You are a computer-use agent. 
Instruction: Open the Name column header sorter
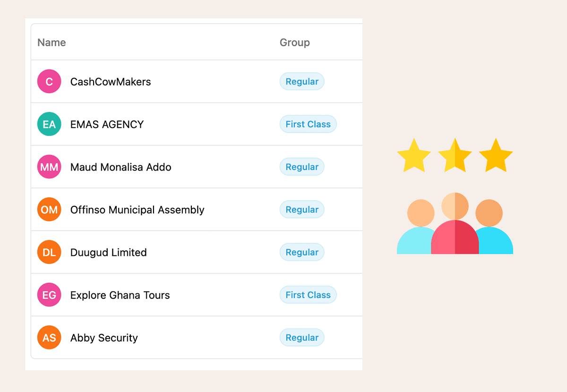tap(52, 43)
